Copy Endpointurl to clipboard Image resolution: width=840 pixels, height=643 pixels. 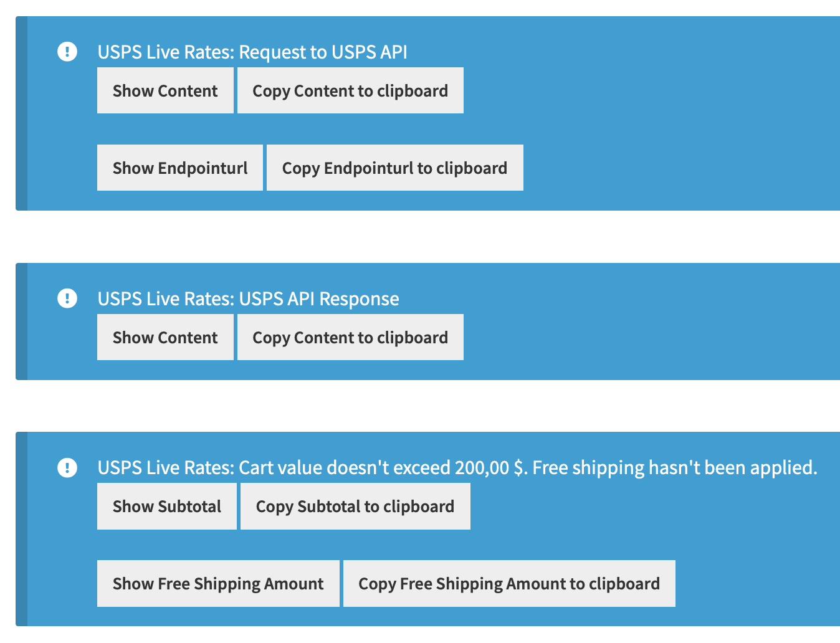tap(394, 167)
